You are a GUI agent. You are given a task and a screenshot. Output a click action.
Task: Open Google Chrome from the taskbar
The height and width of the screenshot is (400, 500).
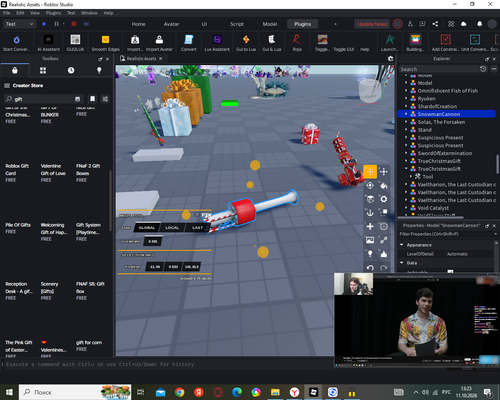click(180, 392)
